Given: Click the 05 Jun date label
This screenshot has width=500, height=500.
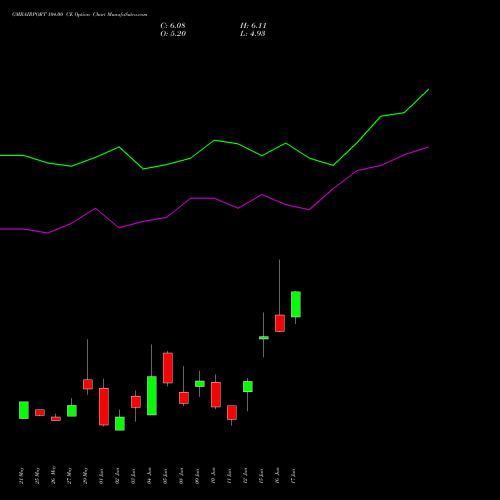Looking at the screenshot, I should click(x=166, y=476).
